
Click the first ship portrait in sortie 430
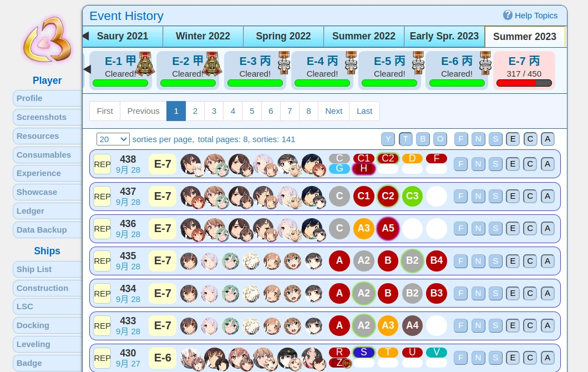[x=190, y=358]
